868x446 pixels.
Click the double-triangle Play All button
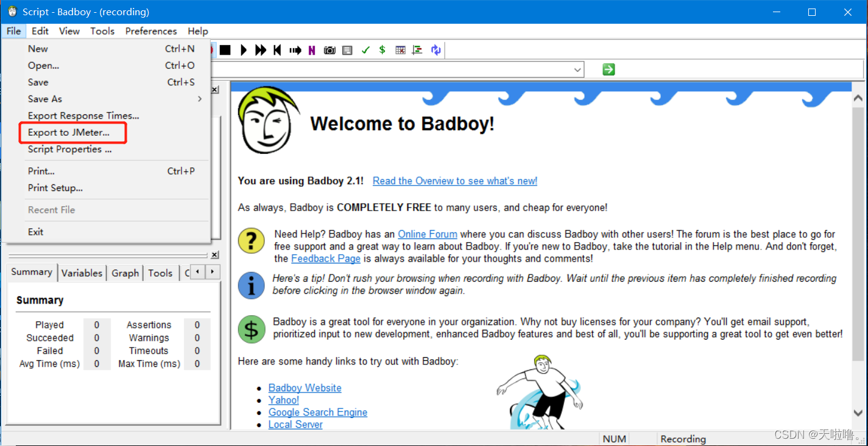pos(261,50)
